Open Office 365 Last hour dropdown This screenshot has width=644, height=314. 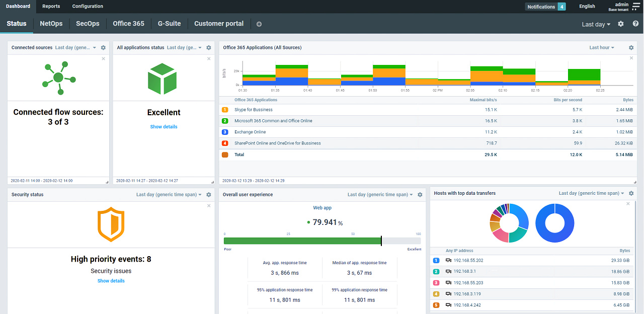tap(602, 48)
